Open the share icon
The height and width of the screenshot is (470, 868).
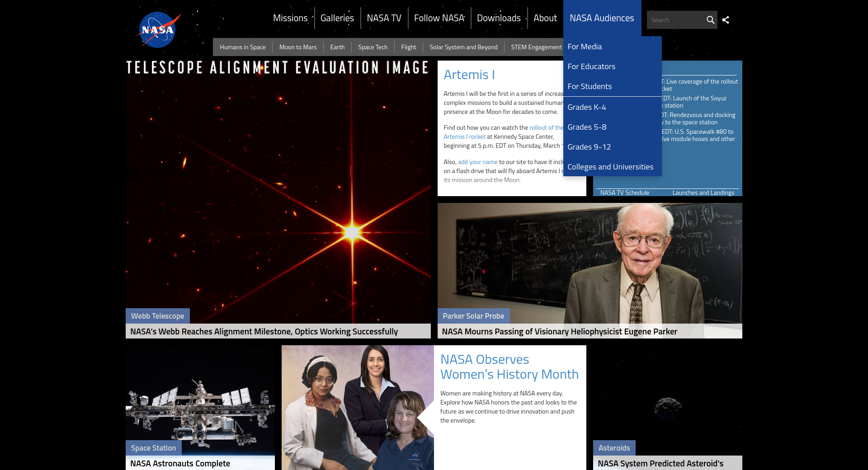726,20
